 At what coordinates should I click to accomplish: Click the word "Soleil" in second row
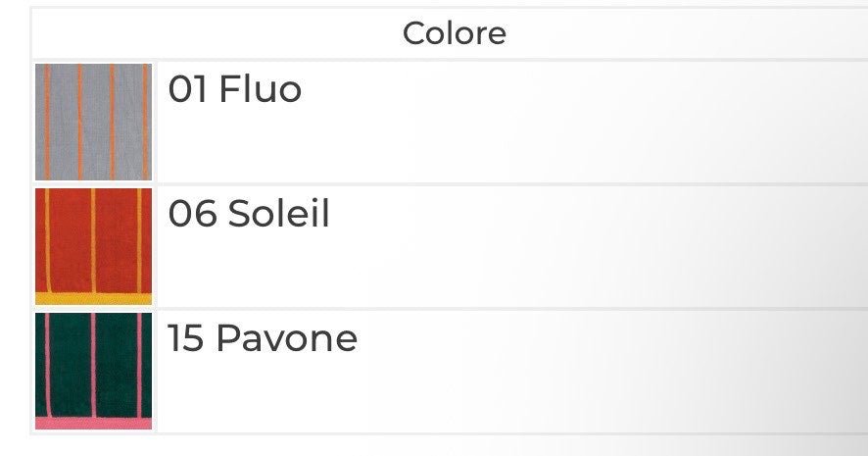279,214
